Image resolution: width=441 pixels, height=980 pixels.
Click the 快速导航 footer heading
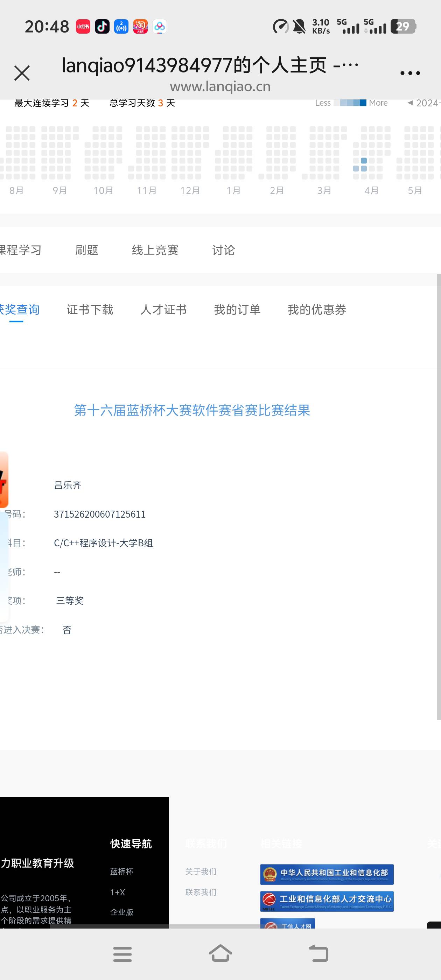coord(131,844)
